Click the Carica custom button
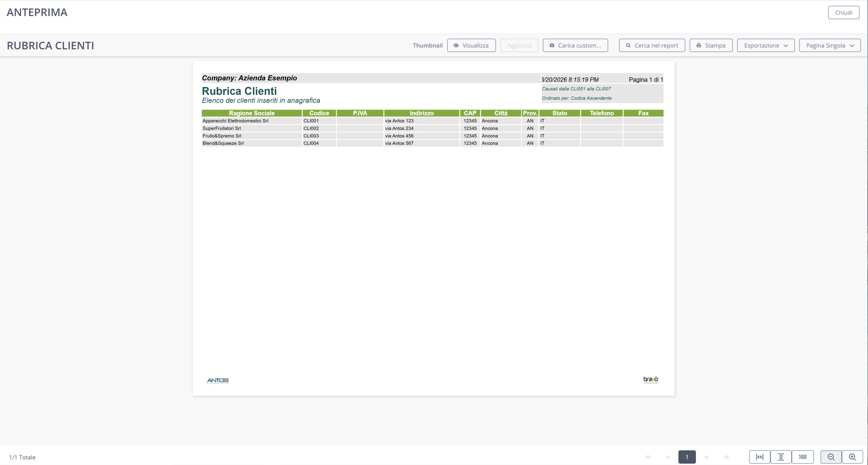This screenshot has height=465, width=868. [x=575, y=45]
